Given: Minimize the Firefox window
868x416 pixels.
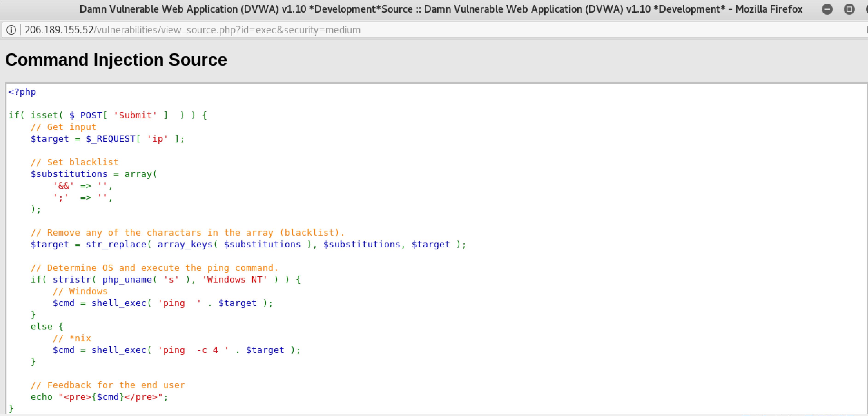Looking at the screenshot, I should (x=827, y=9).
